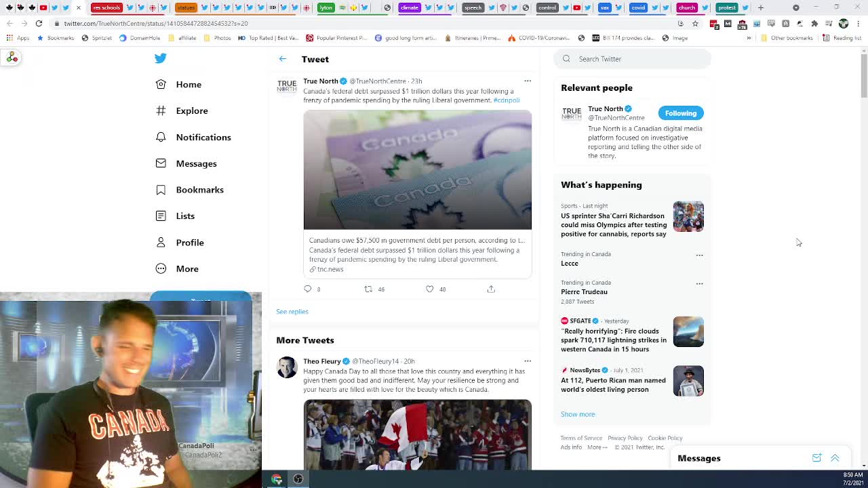Click Theo Fleury profile picture
This screenshot has width=868, height=488.
(287, 367)
